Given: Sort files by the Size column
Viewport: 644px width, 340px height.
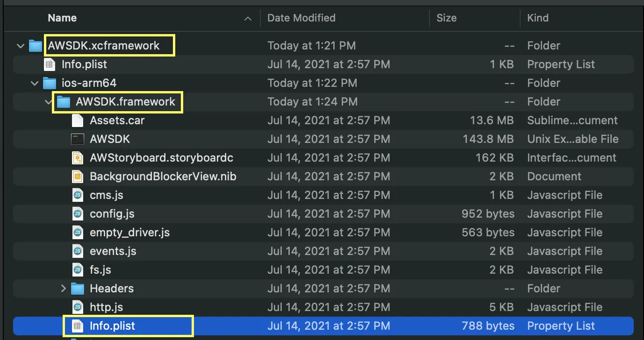Looking at the screenshot, I should tap(446, 18).
